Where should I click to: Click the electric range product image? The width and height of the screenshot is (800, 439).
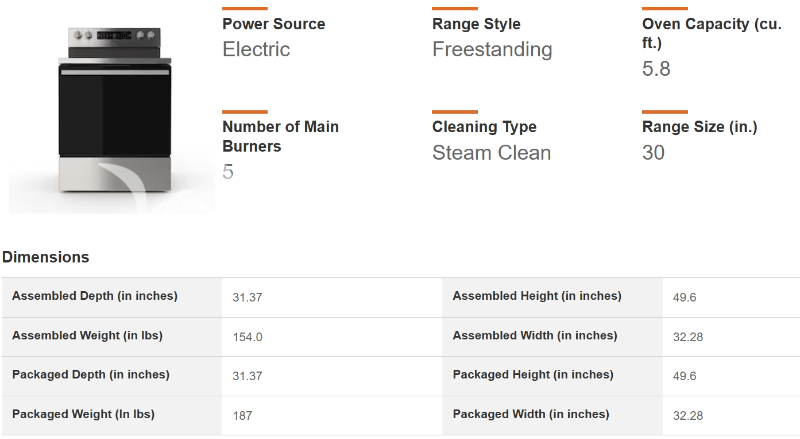112,110
